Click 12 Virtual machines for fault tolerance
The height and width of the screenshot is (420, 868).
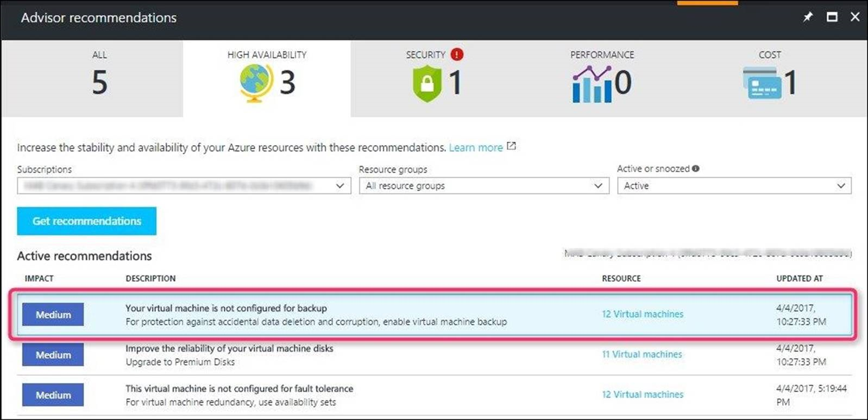642,394
